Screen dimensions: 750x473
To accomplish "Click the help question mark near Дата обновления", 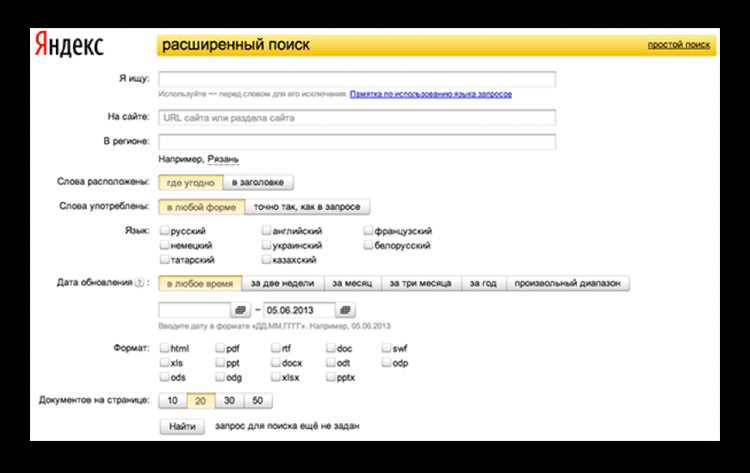I will (140, 283).
